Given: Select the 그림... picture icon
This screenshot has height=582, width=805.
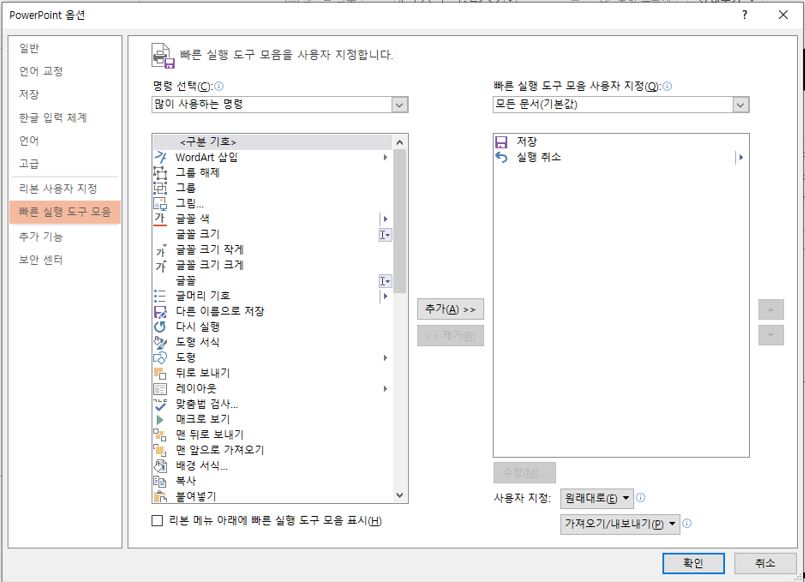Looking at the screenshot, I should [x=160, y=203].
